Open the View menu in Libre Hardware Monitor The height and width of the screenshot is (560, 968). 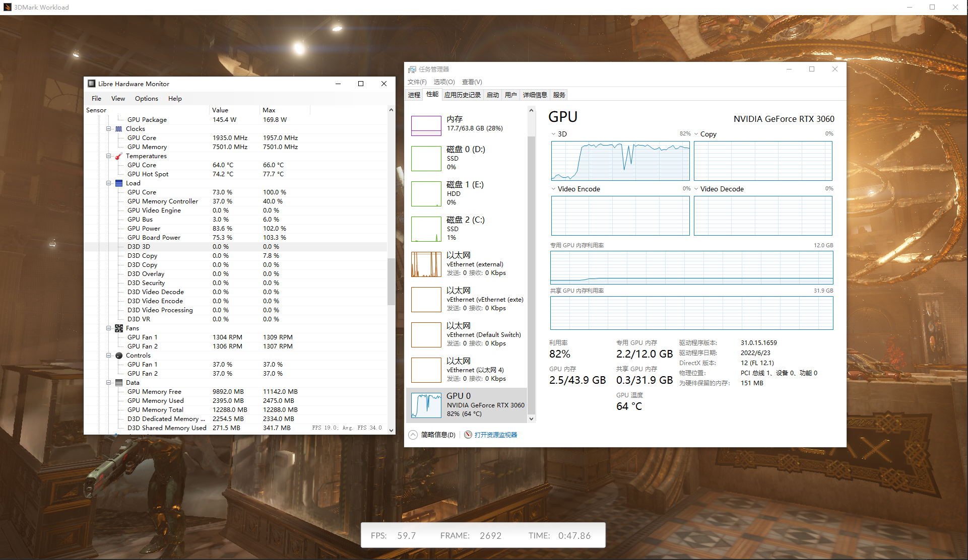(118, 99)
